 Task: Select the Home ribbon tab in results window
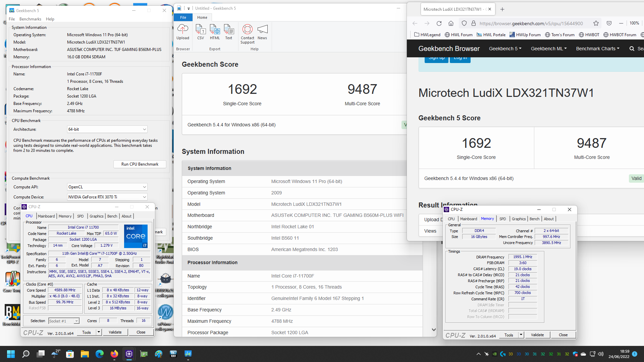(202, 17)
